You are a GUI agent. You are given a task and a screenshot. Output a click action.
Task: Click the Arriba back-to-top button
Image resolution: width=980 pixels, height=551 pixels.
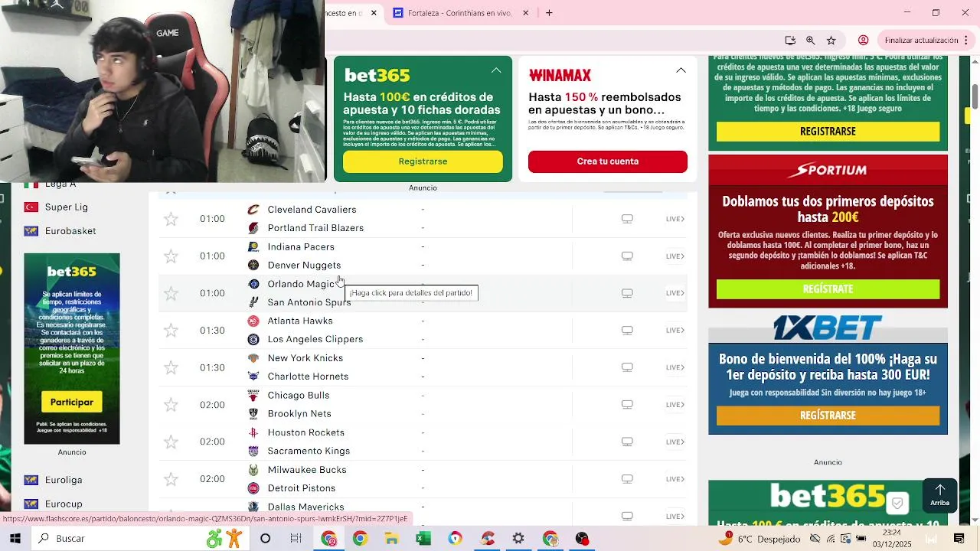tap(939, 495)
